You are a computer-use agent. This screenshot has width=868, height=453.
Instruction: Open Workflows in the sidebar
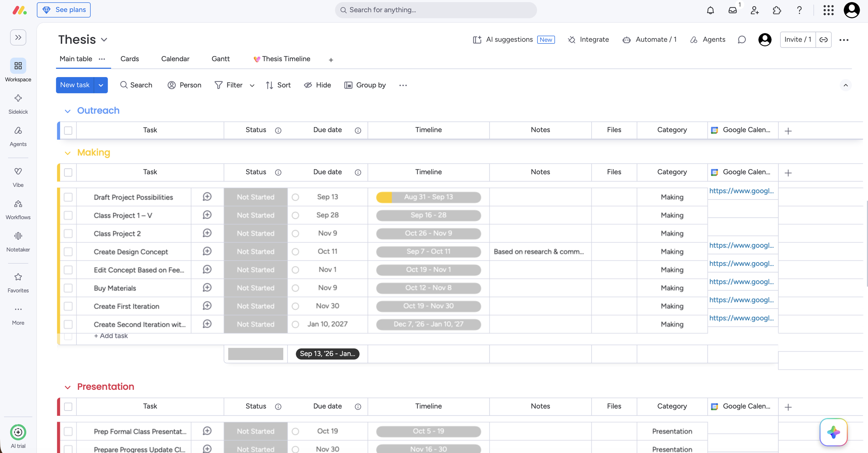[x=18, y=209]
